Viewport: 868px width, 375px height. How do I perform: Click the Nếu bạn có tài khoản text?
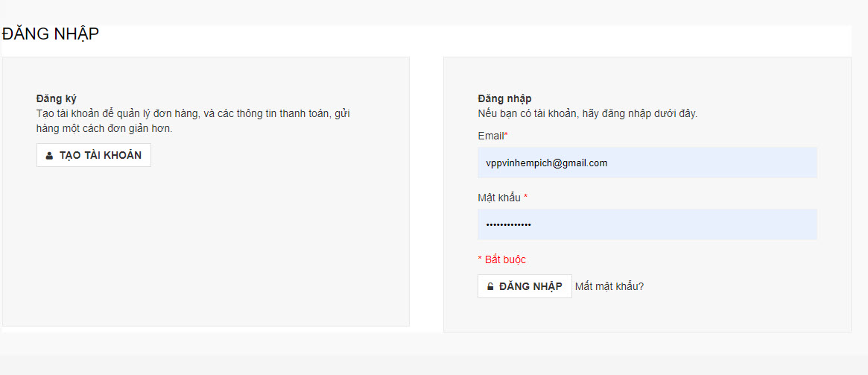tap(587, 114)
